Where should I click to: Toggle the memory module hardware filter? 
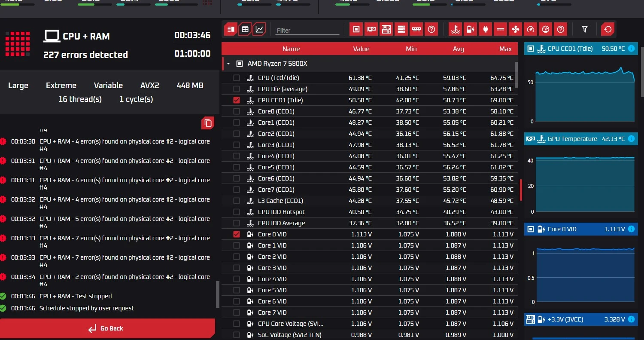coord(416,29)
